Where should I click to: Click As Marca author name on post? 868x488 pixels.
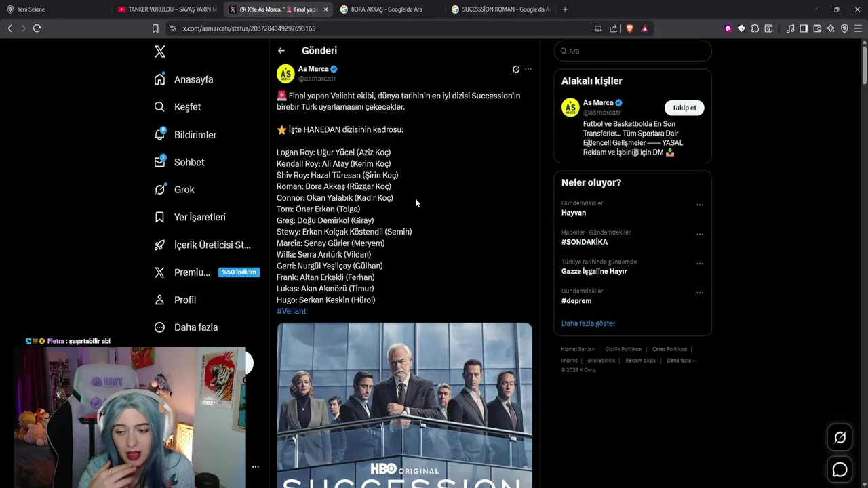(313, 69)
